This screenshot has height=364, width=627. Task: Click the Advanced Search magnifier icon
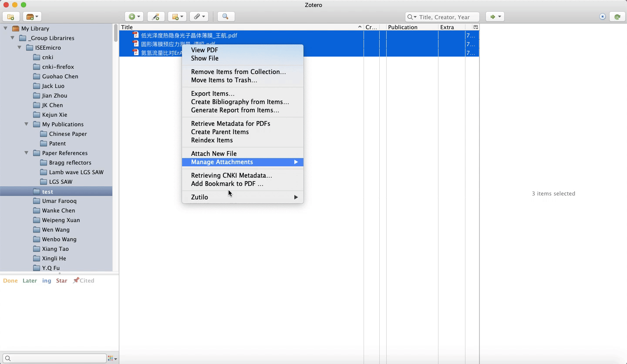point(226,17)
